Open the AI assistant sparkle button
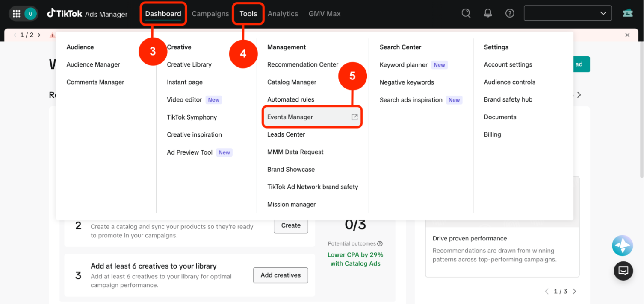The image size is (644, 304). [x=623, y=246]
